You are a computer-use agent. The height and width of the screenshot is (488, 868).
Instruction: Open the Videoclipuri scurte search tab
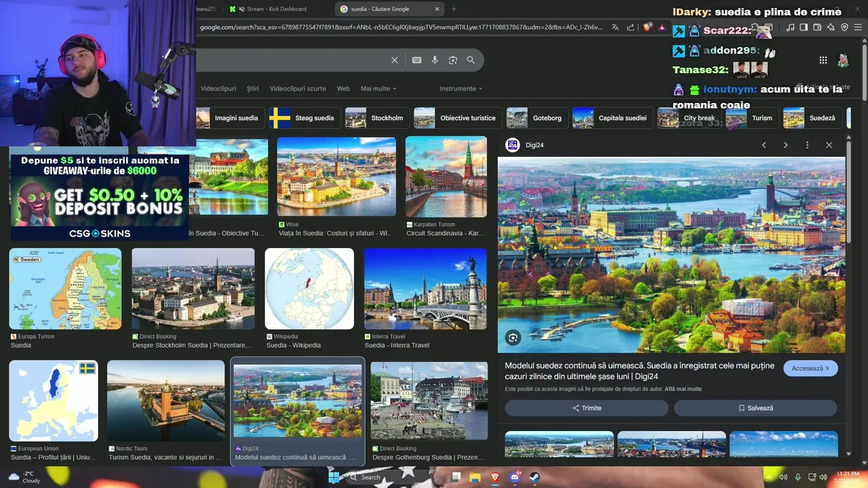298,89
